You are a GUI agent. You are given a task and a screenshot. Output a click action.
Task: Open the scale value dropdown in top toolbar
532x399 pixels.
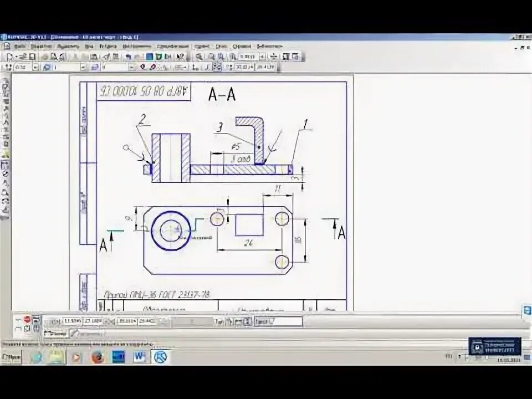[x=262, y=57]
